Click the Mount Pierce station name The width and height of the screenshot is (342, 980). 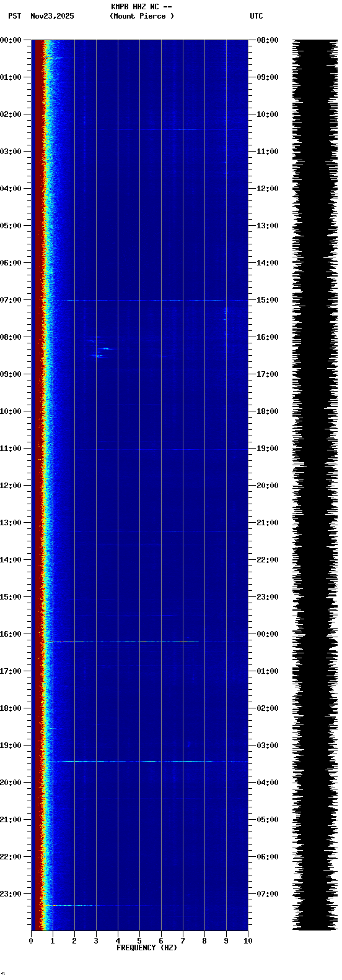tap(142, 16)
